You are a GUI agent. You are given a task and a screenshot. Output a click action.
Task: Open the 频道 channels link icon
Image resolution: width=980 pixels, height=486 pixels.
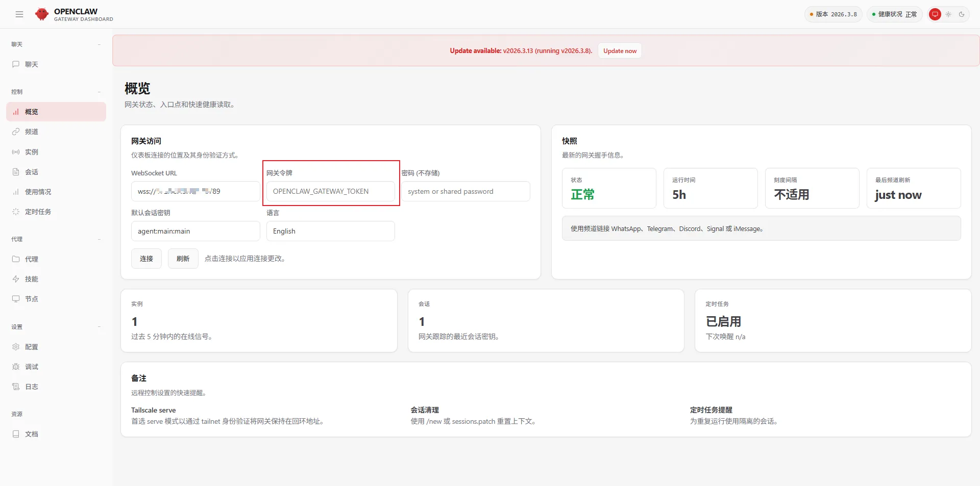[x=16, y=132]
